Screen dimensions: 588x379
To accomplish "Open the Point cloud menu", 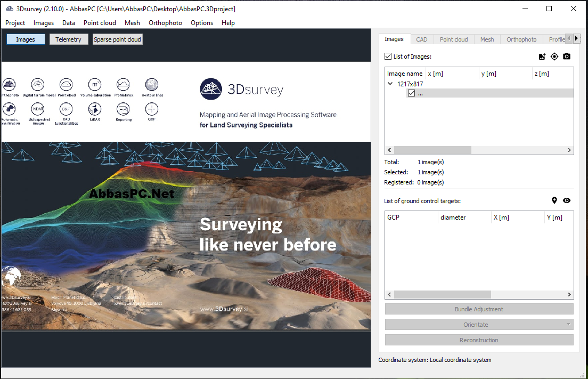I will coord(100,23).
